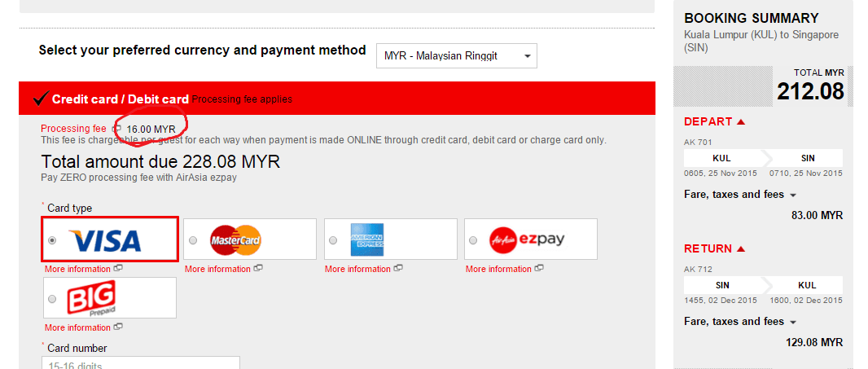Click popup icon beside ezpay More information
Screen dimensions: 868x369
click(538, 269)
